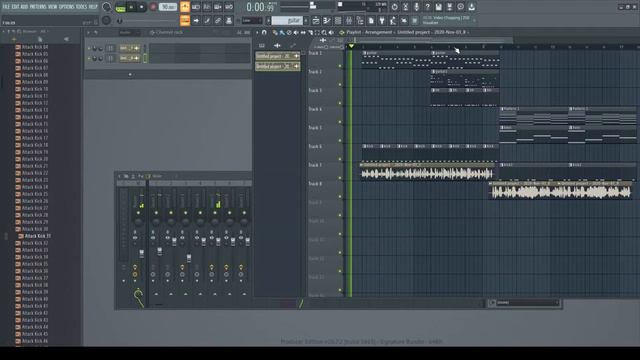Image resolution: width=640 pixels, height=360 pixels.
Task: Click the step editing mode icon
Action: click(207, 20)
